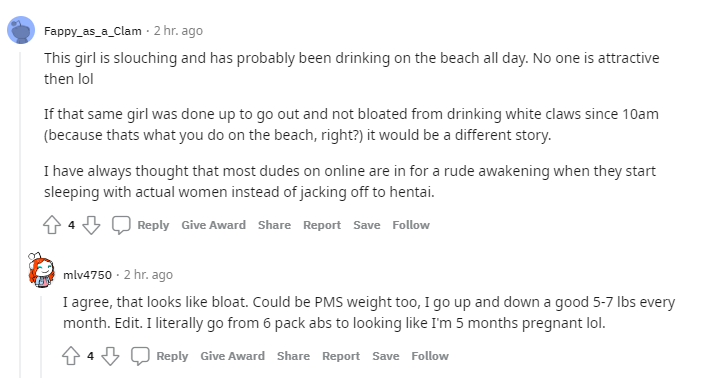Downvote Fappy_as_a_Clam's comment
The image size is (714, 378).
pyautogui.click(x=91, y=225)
